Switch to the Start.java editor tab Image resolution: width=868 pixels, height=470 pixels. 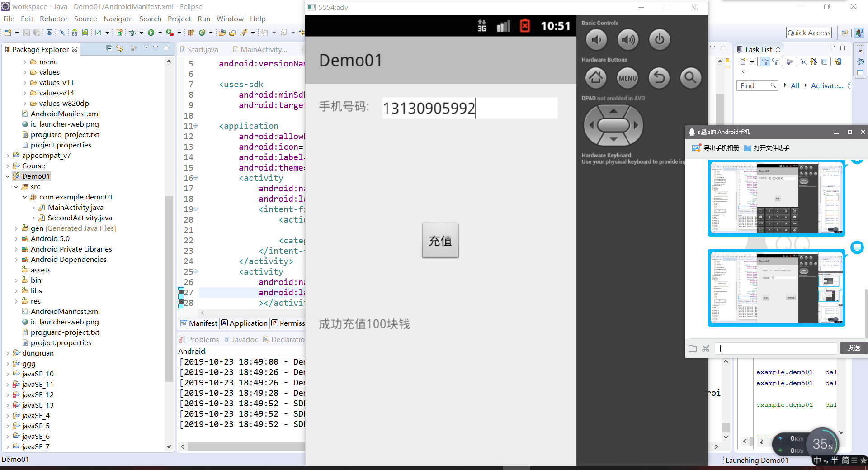coord(199,49)
